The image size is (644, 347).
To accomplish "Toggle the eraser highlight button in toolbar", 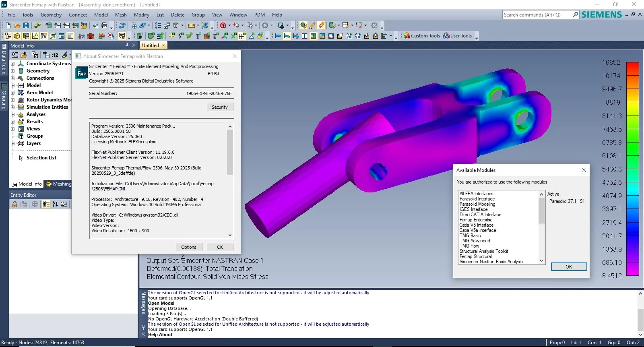I will (321, 25).
